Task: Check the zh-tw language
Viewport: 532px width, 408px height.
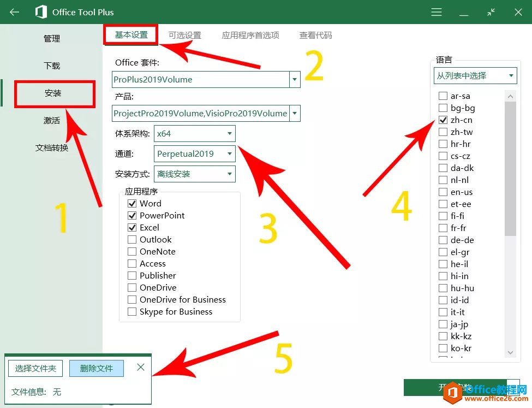Action: pos(443,132)
